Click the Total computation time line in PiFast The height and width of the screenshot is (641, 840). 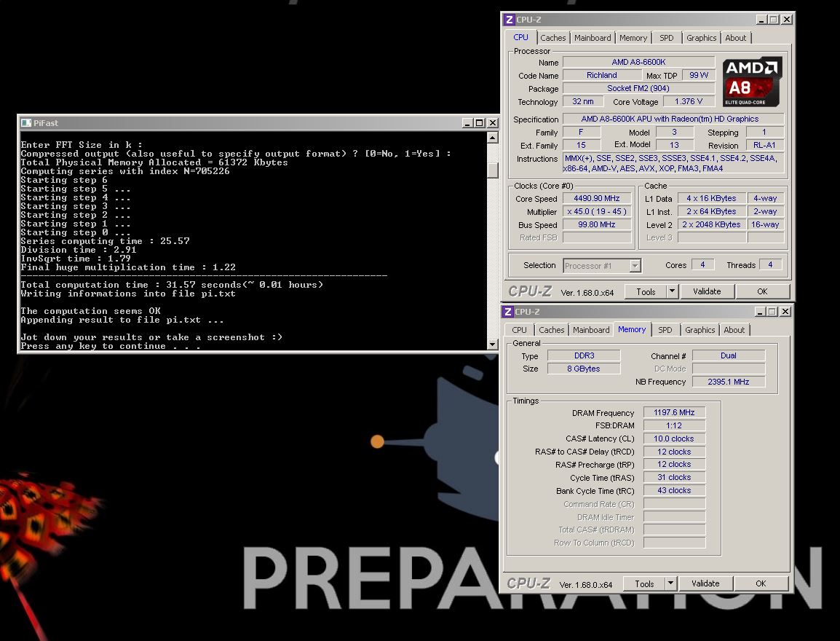pyautogui.click(x=172, y=285)
